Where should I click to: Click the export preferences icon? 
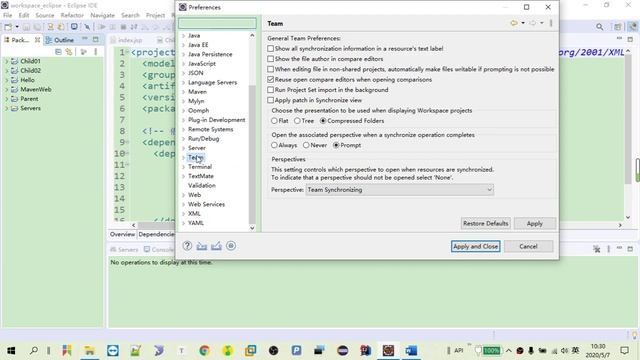[x=216, y=246]
